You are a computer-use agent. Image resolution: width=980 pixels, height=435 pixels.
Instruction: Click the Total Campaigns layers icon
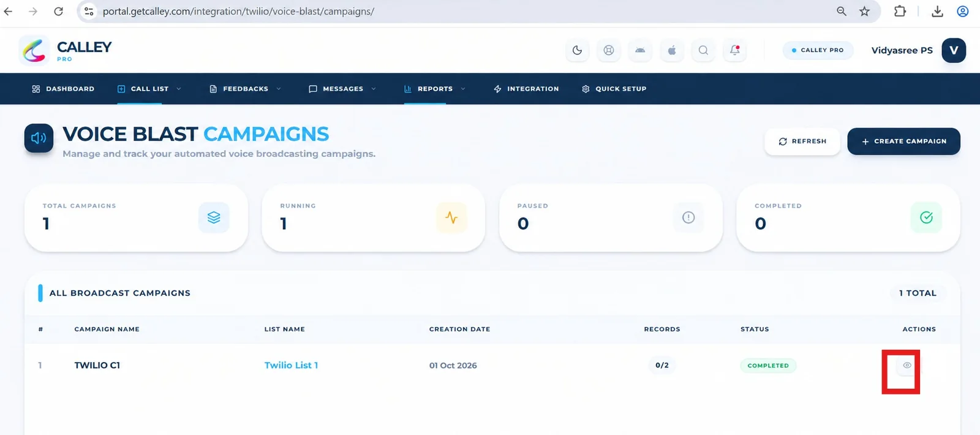click(214, 217)
